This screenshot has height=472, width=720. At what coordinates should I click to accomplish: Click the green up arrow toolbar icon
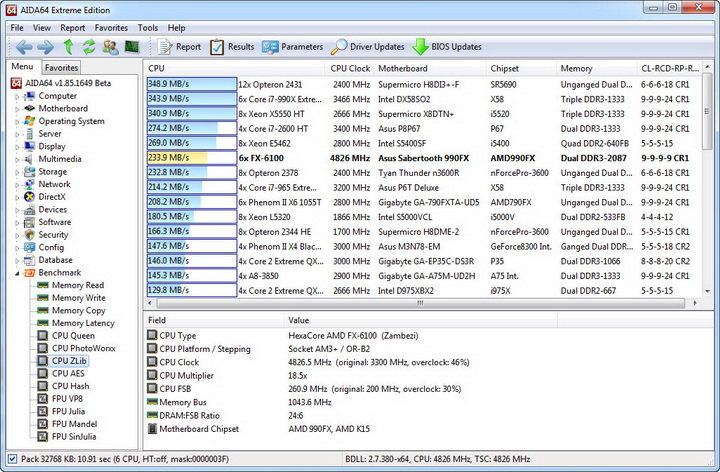coord(68,47)
